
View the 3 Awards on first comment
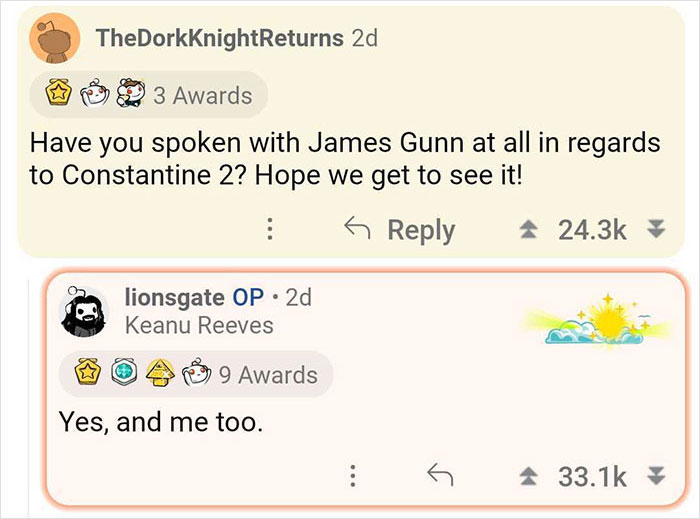202,96
